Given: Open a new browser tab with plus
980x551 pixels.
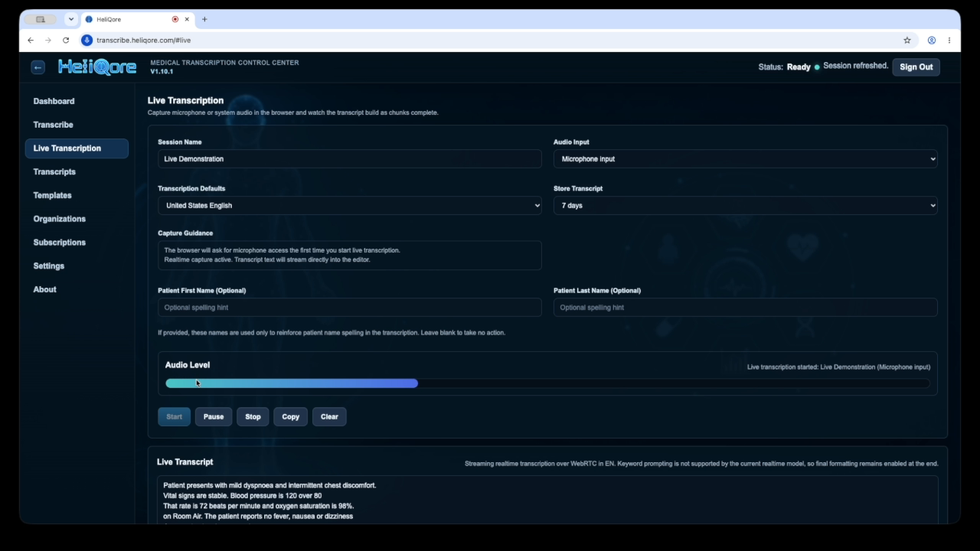Looking at the screenshot, I should click(x=204, y=19).
